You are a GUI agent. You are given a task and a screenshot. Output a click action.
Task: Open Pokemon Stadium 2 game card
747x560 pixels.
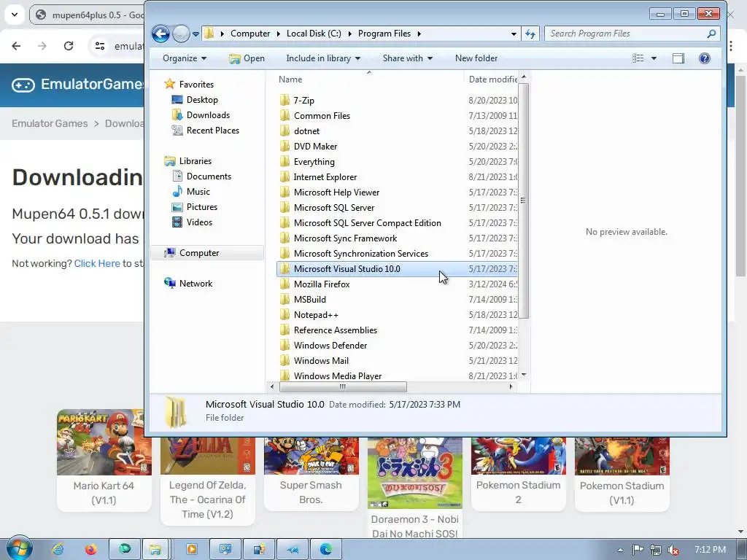pyautogui.click(x=519, y=474)
